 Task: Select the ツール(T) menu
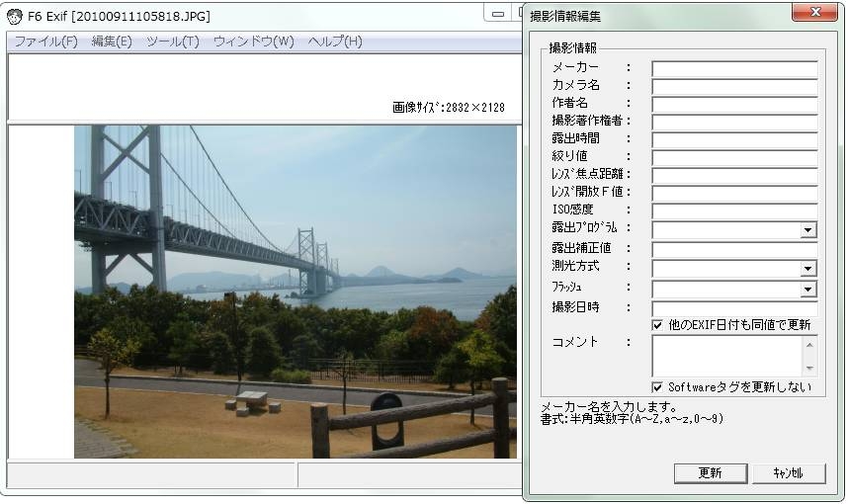pos(173,42)
